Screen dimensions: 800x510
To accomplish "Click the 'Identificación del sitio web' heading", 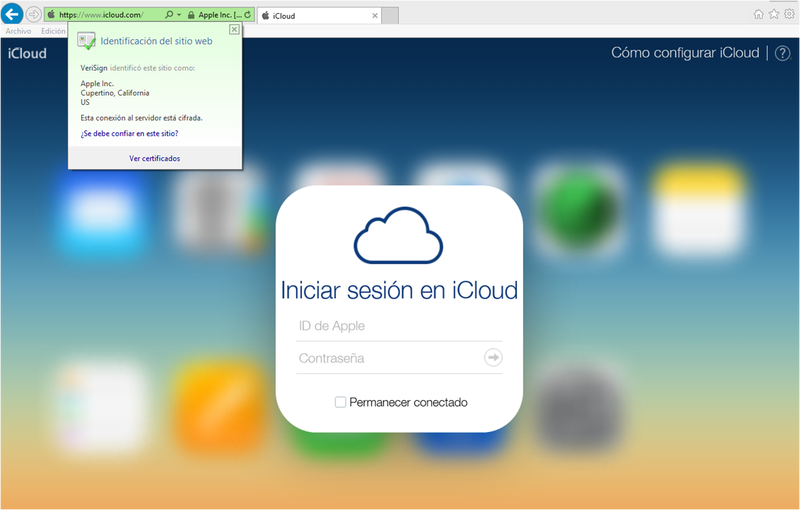I will tap(156, 41).
